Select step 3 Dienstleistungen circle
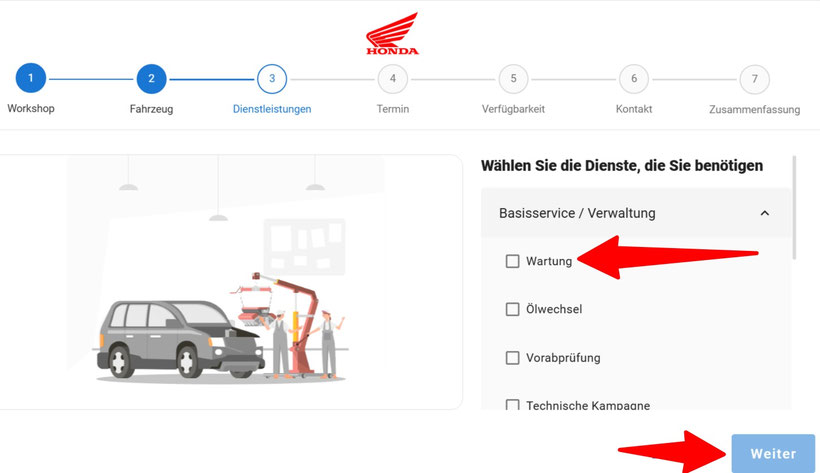820x473 pixels. pos(272,78)
